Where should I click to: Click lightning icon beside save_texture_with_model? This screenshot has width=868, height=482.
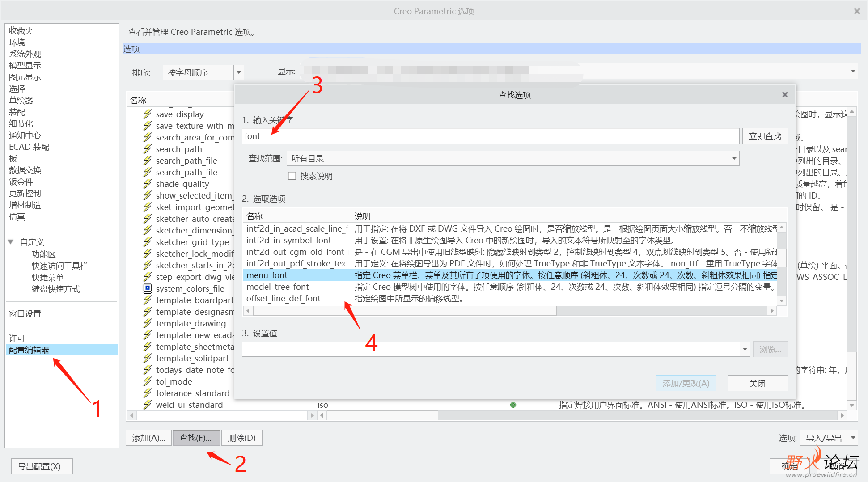point(148,126)
